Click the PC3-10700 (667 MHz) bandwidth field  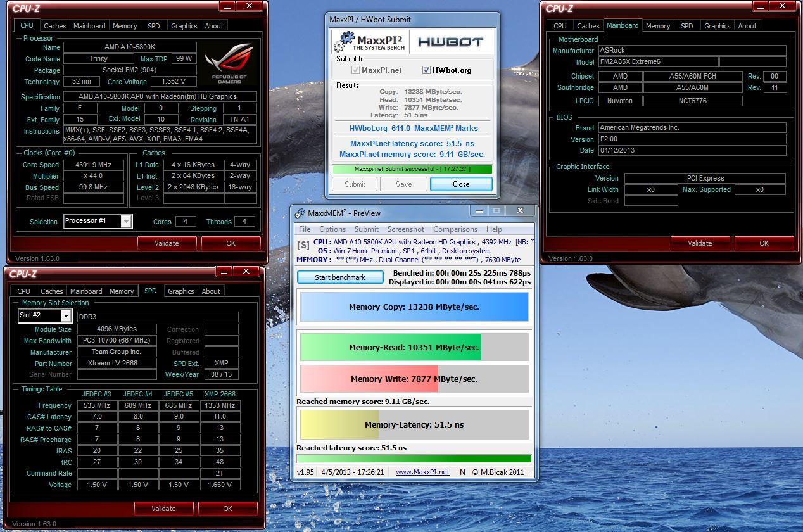tap(117, 341)
